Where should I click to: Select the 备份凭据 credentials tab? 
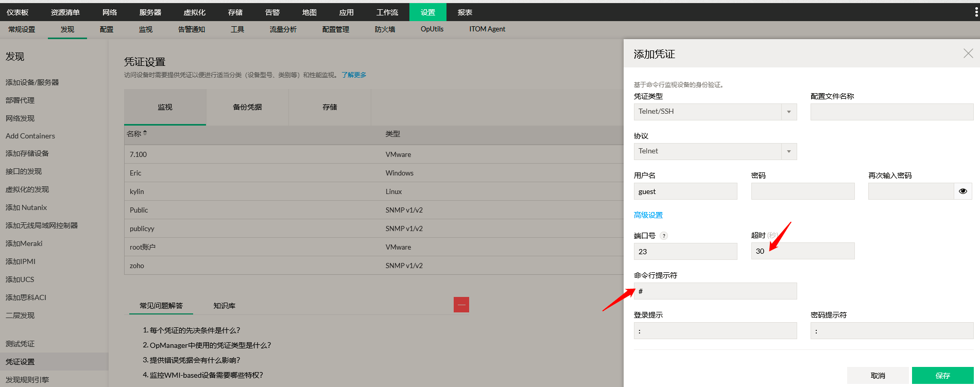248,107
